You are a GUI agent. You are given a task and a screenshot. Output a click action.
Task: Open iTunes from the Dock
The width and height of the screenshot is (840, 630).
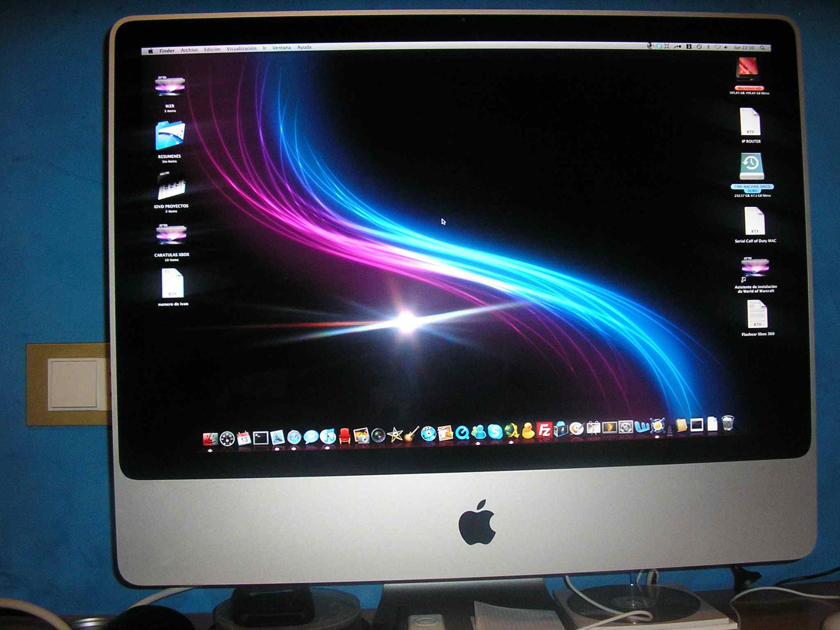coord(328,436)
